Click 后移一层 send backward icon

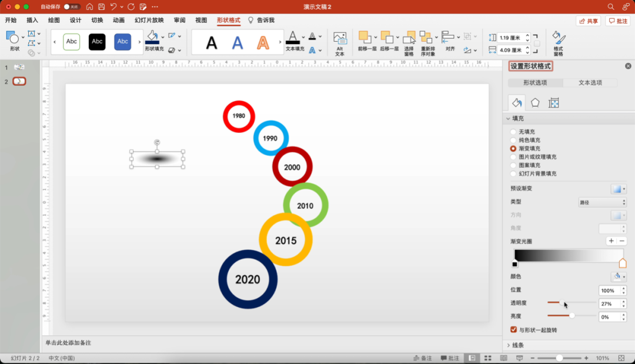click(x=386, y=37)
